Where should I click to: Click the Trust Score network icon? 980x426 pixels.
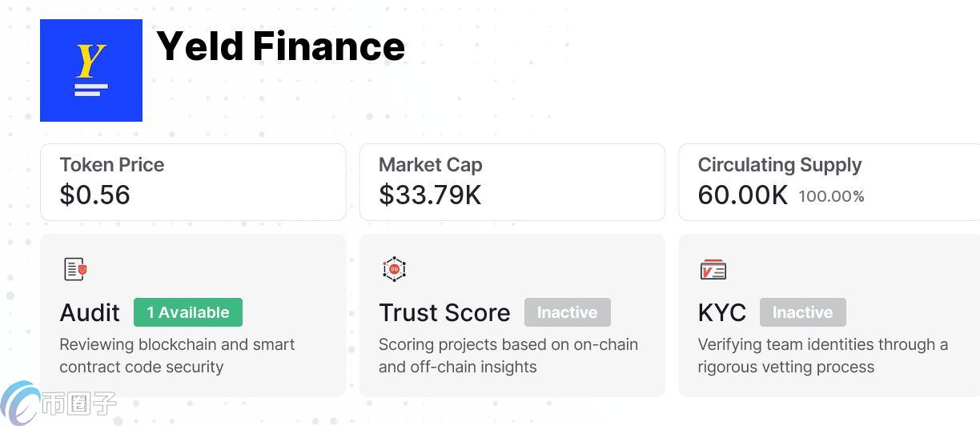394,269
